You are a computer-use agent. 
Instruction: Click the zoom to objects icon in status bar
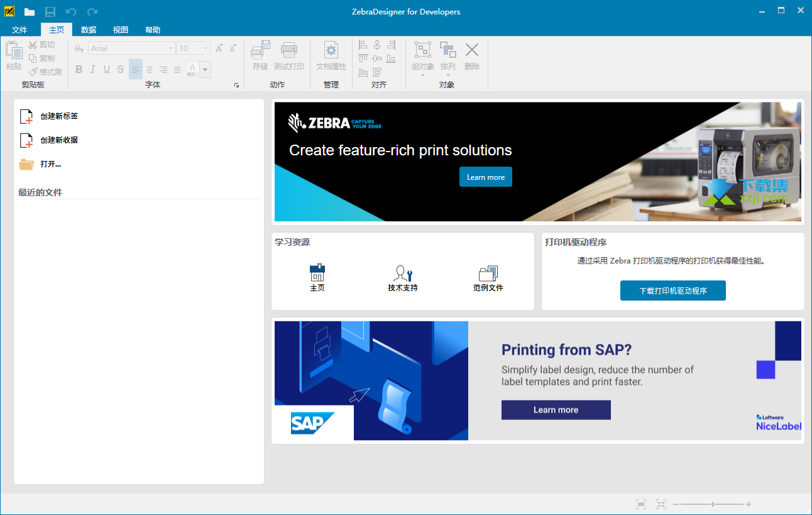click(661, 504)
